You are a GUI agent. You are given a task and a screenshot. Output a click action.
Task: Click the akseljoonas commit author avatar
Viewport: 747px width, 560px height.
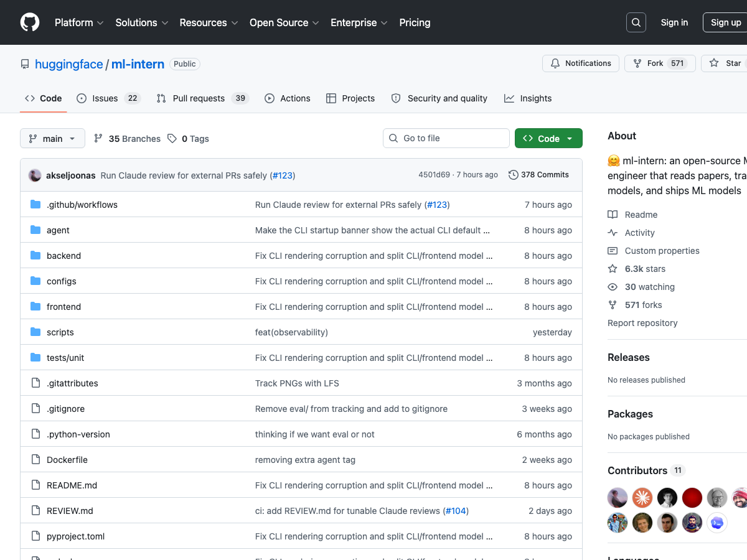tap(35, 175)
